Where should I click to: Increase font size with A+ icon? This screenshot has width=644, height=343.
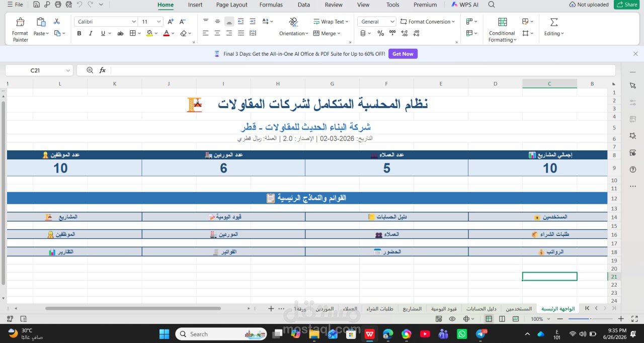[x=171, y=22]
